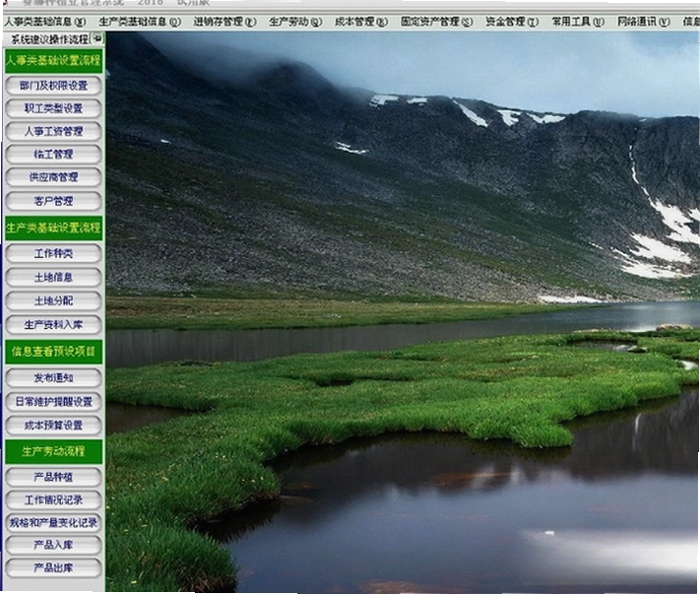Select the 土地信息 button
The height and width of the screenshot is (594, 700).
53,278
